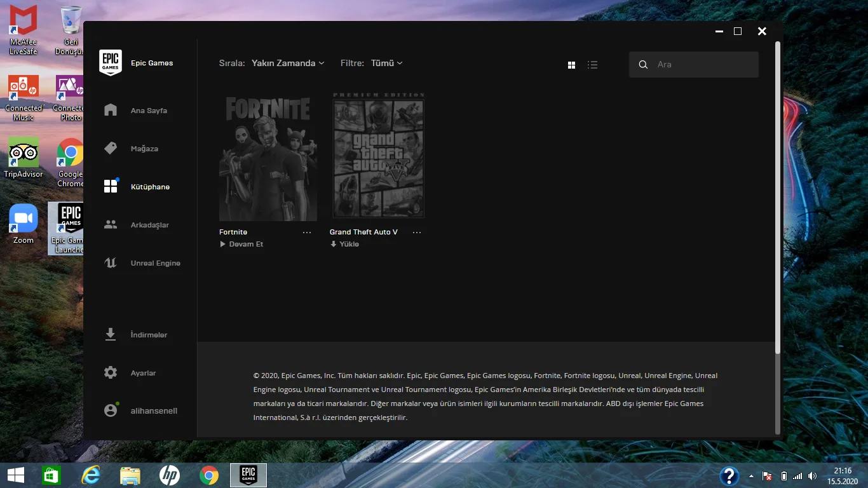Click the taskbar clock and date
Viewport: 868px width, 488px height.
pos(843,476)
